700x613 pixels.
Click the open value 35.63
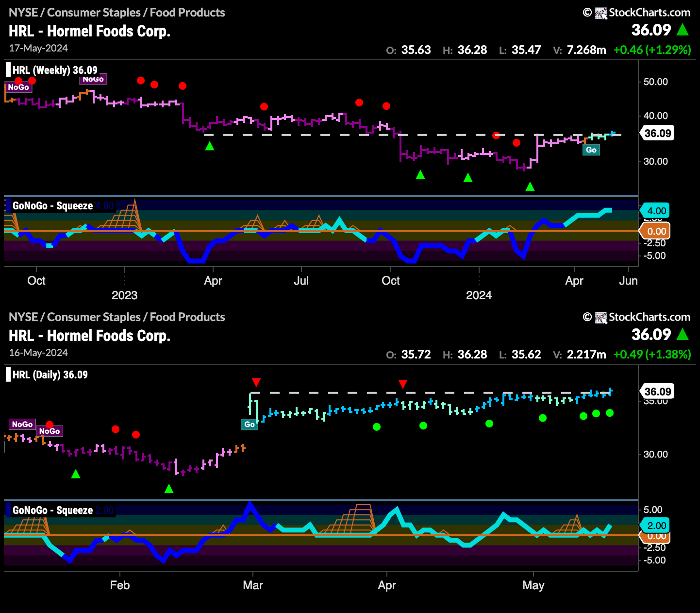click(416, 50)
